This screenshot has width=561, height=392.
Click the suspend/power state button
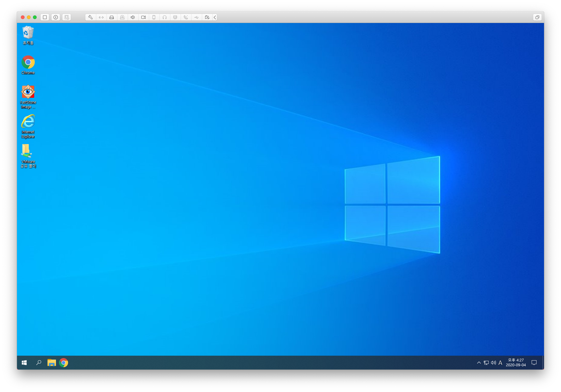click(56, 17)
